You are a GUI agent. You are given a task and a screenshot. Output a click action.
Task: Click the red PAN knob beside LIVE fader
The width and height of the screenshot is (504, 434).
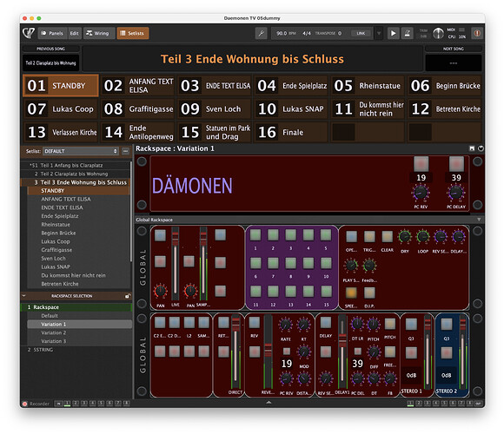click(x=160, y=291)
